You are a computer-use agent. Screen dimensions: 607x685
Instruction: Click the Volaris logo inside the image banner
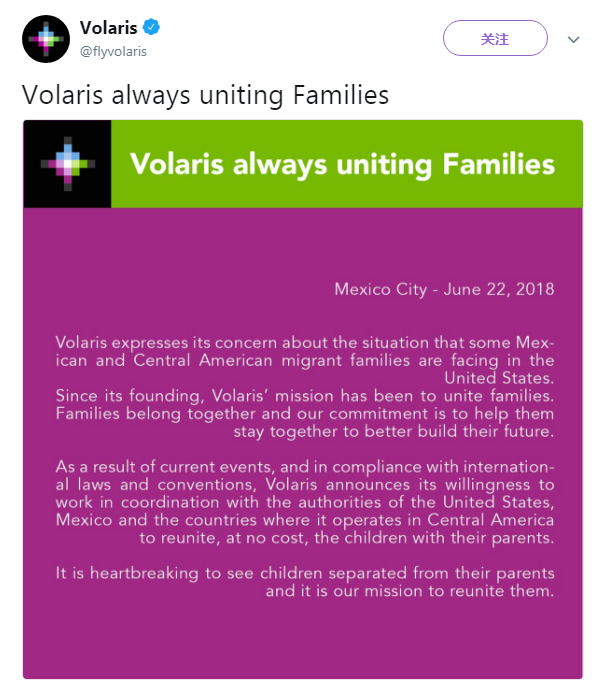click(x=67, y=164)
